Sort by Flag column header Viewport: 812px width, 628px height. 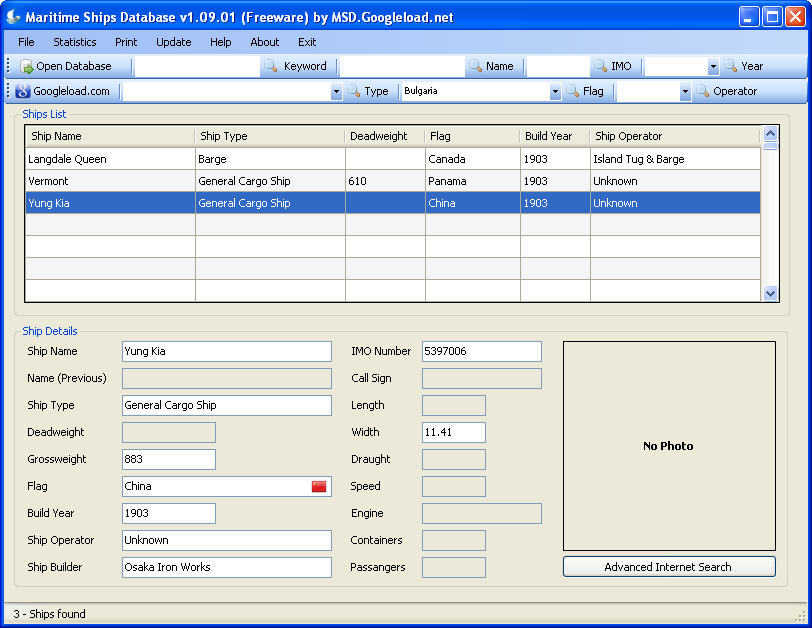tap(472, 136)
